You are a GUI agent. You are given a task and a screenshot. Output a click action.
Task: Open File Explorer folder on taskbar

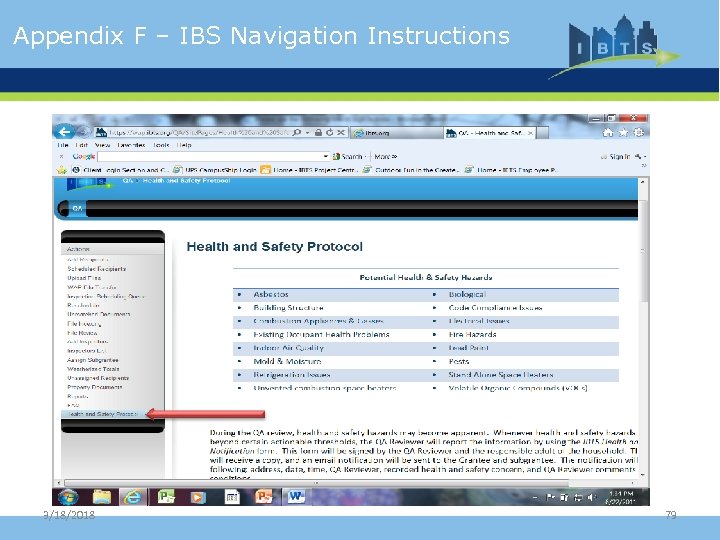(102, 496)
